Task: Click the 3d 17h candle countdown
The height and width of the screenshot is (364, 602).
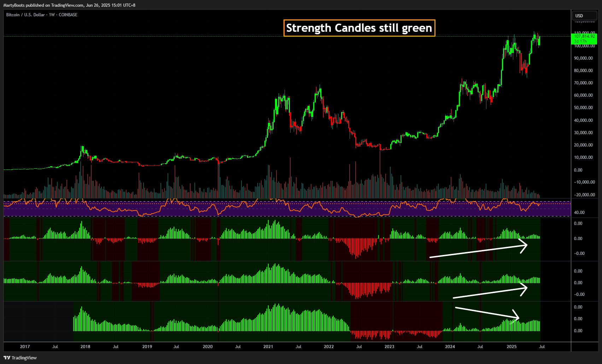Action: (580, 41)
